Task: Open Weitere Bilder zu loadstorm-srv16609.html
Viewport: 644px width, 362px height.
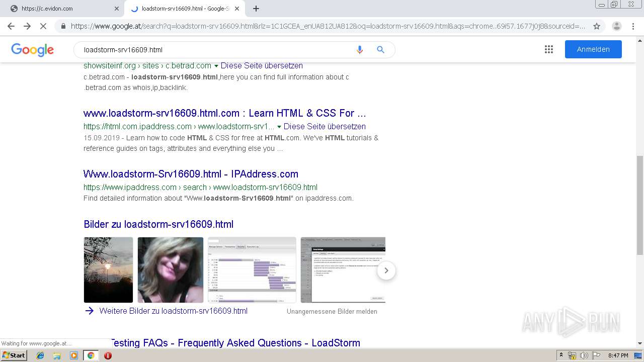Action: tap(174, 311)
